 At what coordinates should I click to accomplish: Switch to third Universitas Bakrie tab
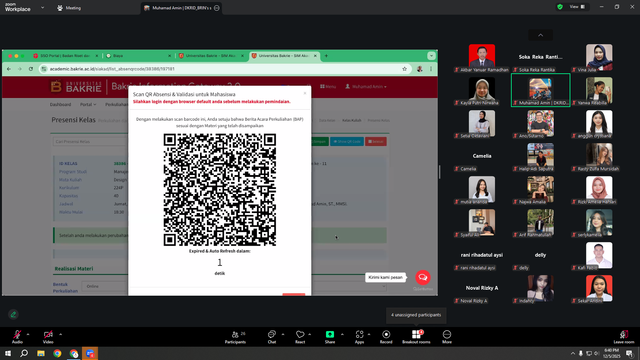(211, 56)
